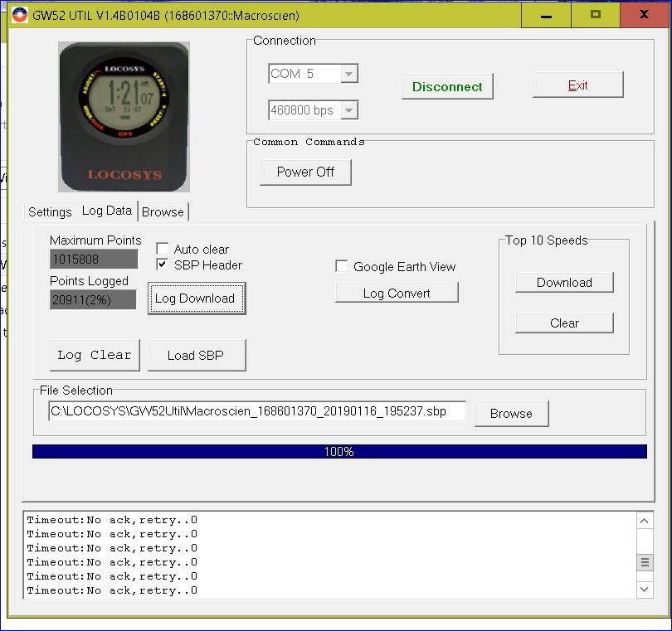Enable Google Earth View checkbox

point(341,266)
